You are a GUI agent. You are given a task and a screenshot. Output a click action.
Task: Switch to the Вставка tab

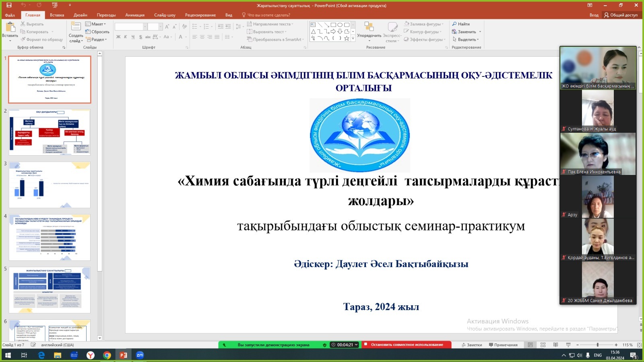(57, 15)
